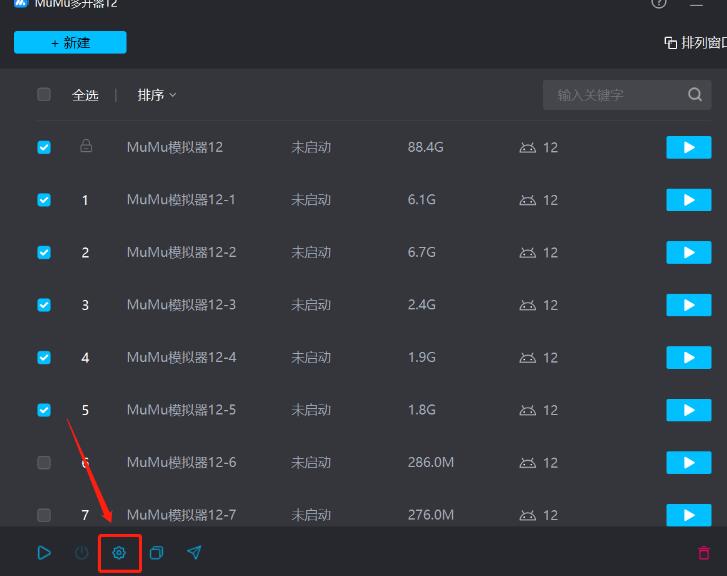Expand the 排序 sort dropdown
This screenshot has width=727, height=576.
pos(157,95)
